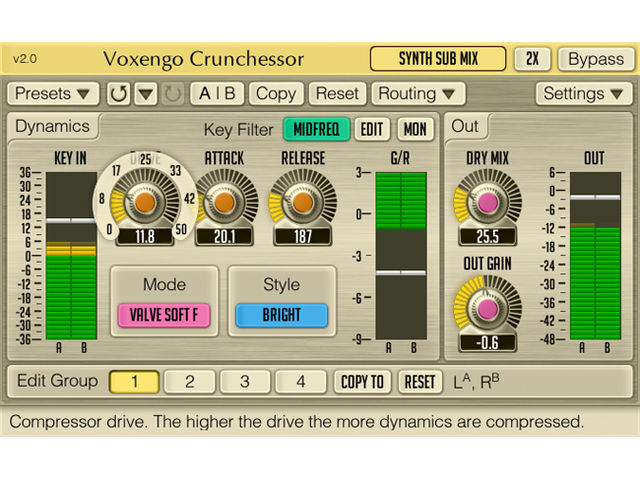The width and height of the screenshot is (640, 480).
Task: Select the Out tab
Action: click(x=465, y=127)
